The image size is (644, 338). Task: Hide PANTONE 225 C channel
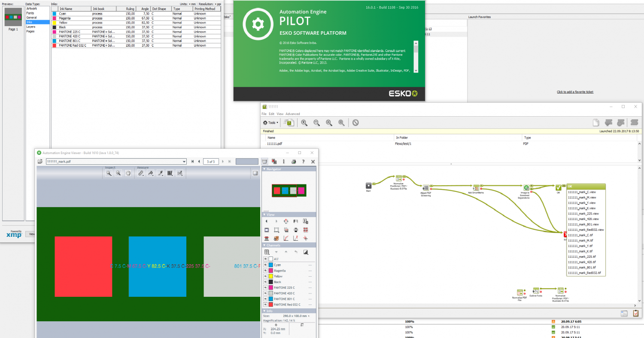point(265,287)
